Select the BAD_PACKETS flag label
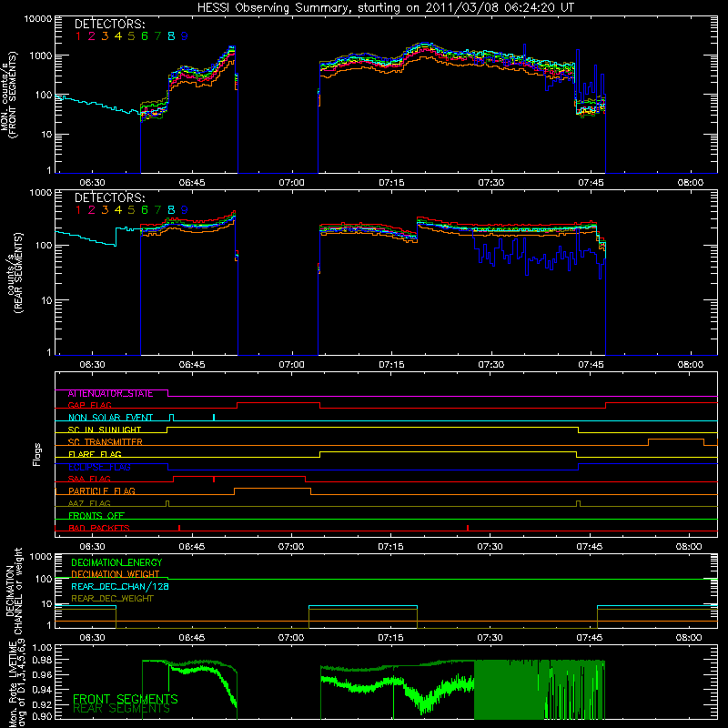728x728 pixels. coord(99,528)
